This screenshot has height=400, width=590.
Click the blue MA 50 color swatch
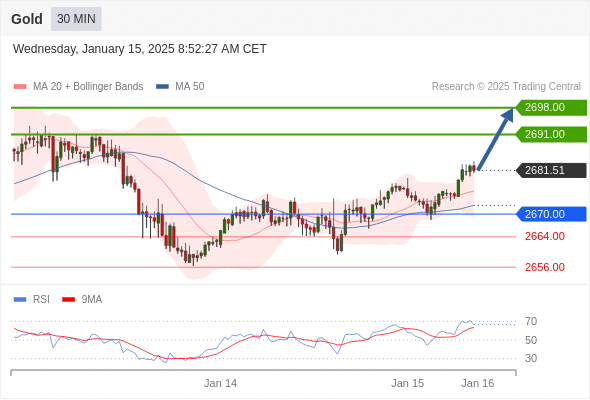coord(163,87)
